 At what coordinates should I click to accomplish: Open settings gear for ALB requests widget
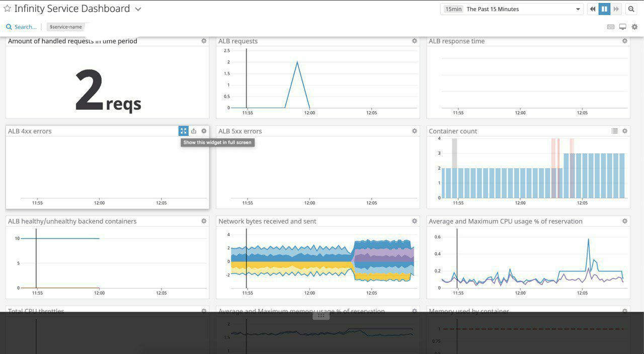pyautogui.click(x=414, y=41)
